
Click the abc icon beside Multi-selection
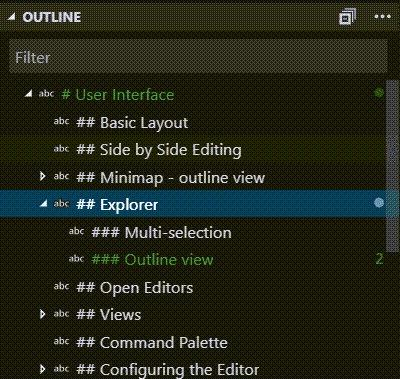pyautogui.click(x=77, y=231)
